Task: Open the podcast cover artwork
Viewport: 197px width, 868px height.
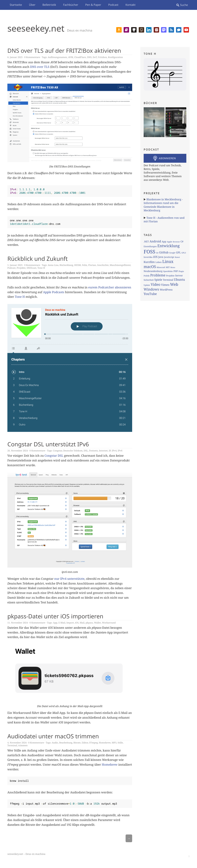Action: pyautogui.click(x=26, y=322)
